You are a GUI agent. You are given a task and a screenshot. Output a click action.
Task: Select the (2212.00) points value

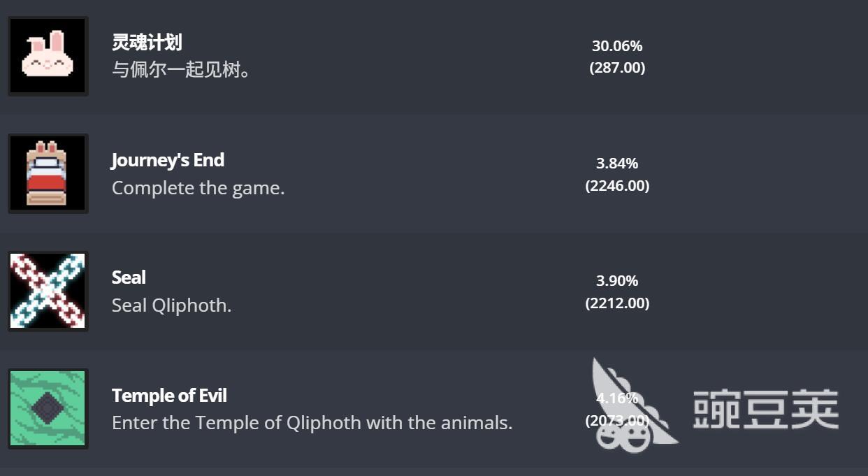tap(617, 303)
